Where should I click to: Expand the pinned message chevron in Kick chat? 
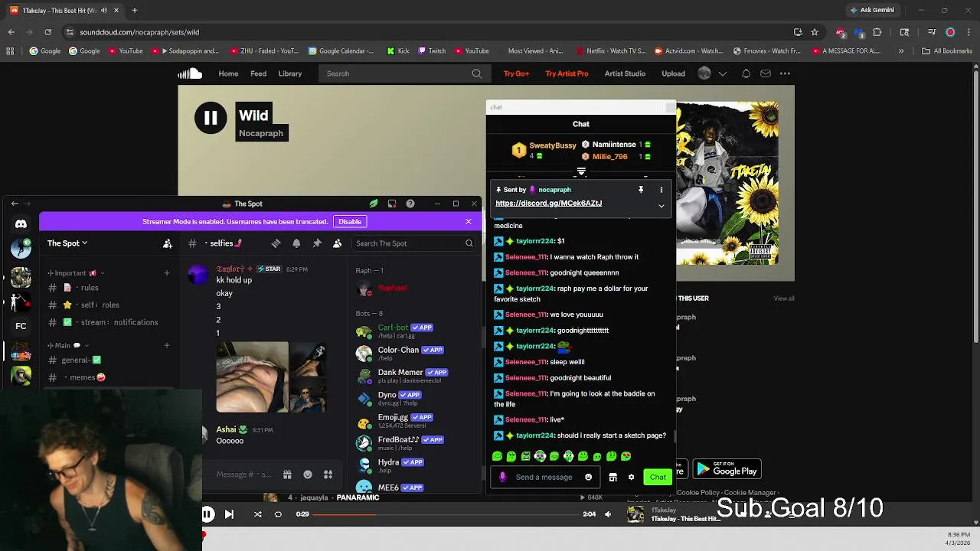tap(661, 205)
